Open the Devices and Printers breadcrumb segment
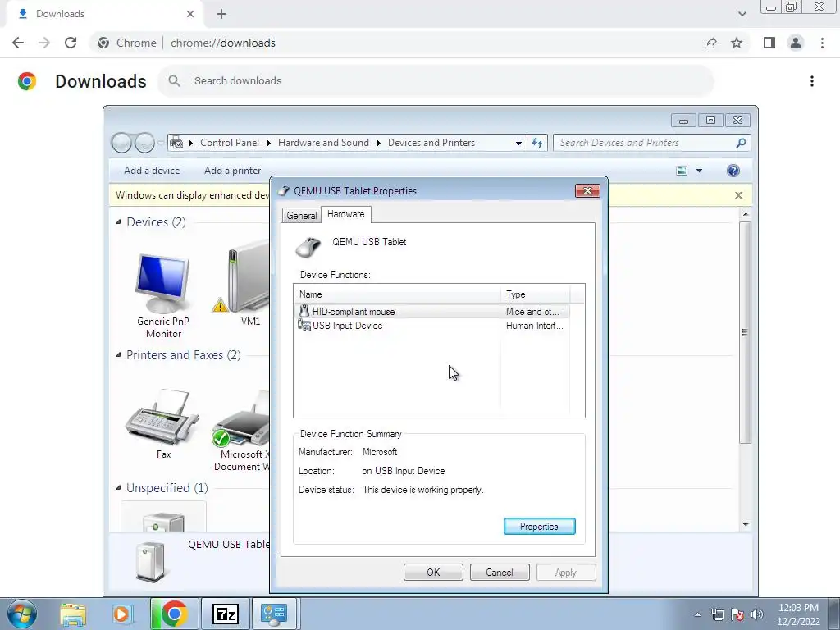This screenshot has height=630, width=840. coord(431,143)
